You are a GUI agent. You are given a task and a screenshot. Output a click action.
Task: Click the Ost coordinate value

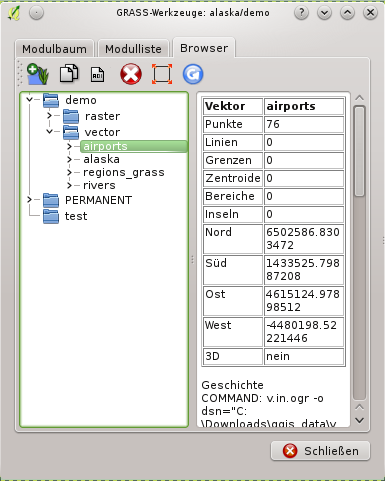[304, 301]
